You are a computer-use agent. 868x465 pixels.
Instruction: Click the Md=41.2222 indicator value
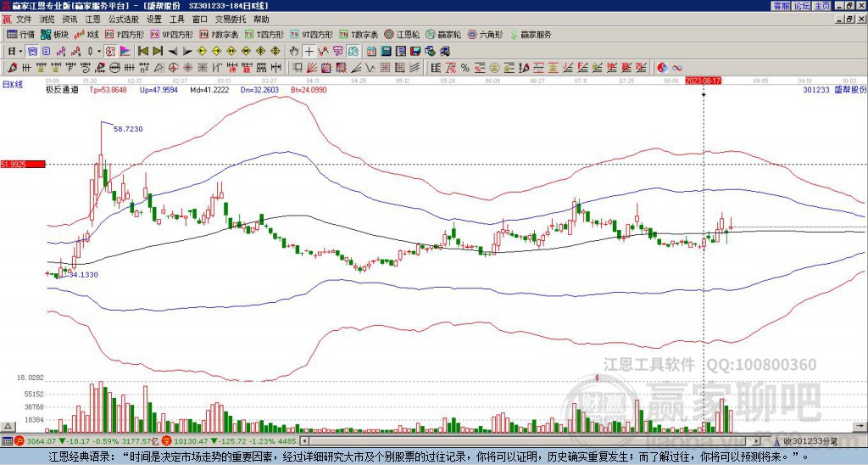click(x=209, y=89)
